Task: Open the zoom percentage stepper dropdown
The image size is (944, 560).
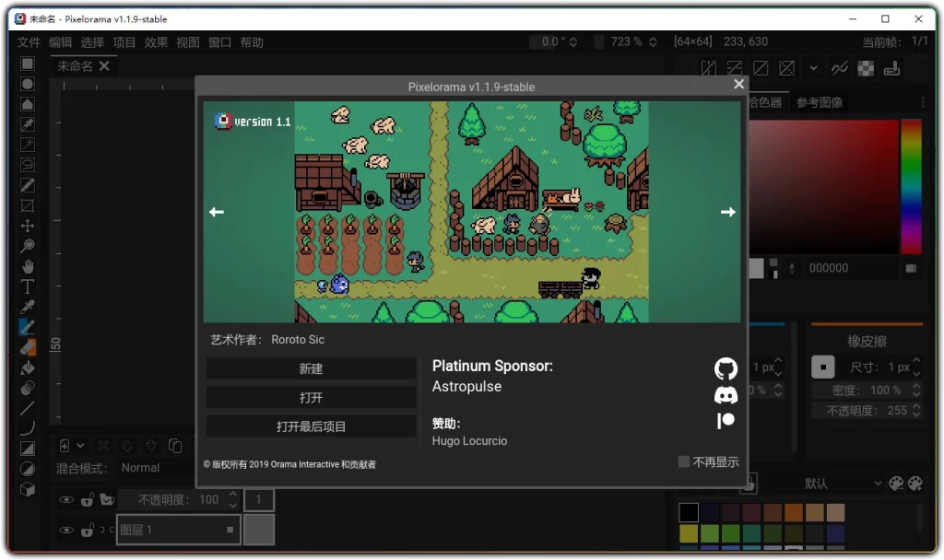Action: click(x=654, y=41)
